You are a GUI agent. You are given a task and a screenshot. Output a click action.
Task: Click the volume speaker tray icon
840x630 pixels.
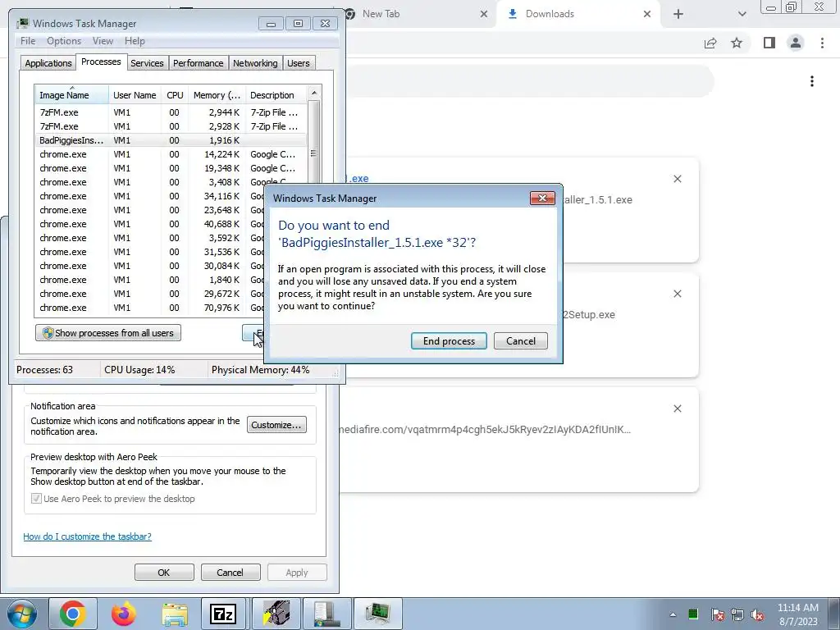click(757, 614)
